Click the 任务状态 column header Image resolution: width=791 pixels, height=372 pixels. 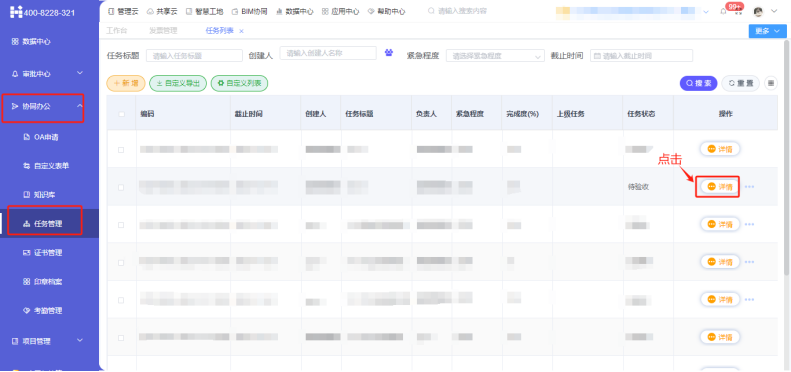(641, 114)
